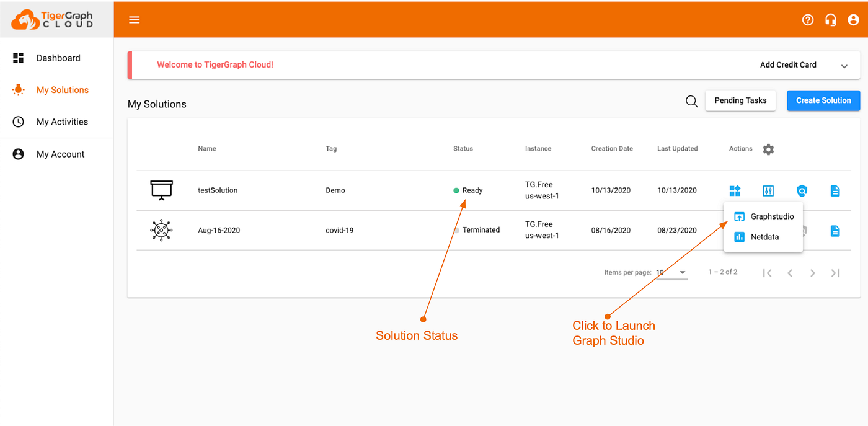Viewport: 868px width, 426px height.
Task: Click testSolution security shield icon
Action: tap(802, 190)
